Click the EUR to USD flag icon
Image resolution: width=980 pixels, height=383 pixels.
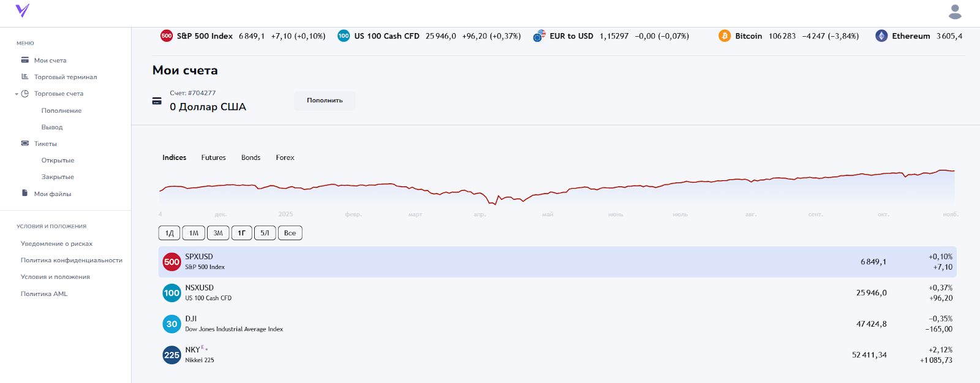click(539, 36)
